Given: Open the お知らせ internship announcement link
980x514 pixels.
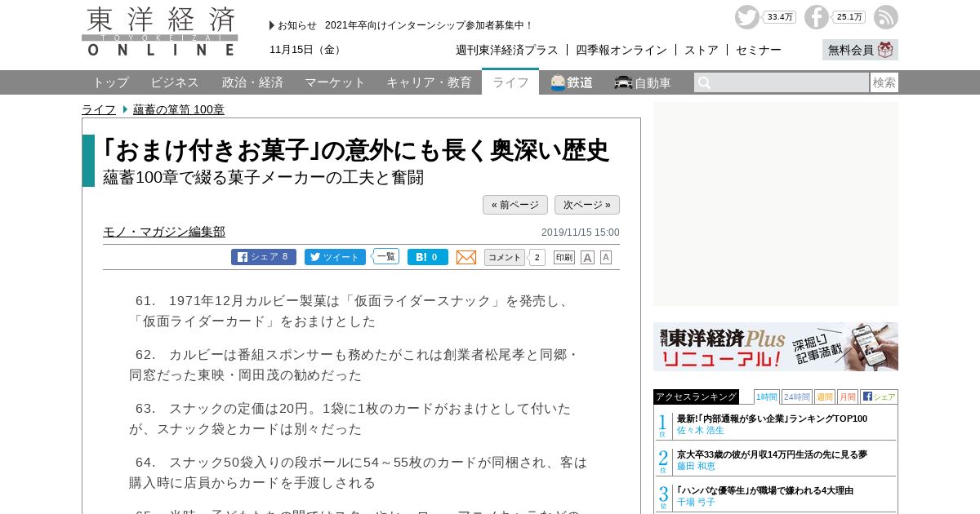Looking at the screenshot, I should [x=429, y=25].
